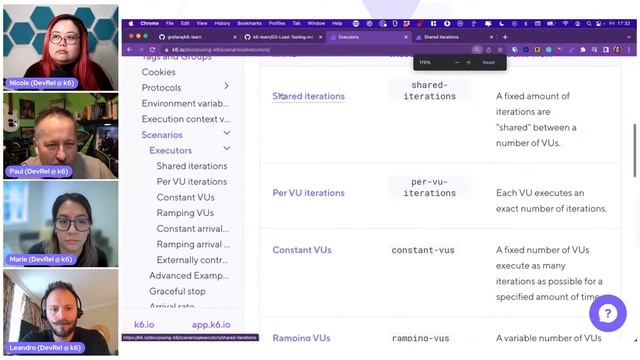The image size is (640, 360).
Task: Decrease zoom with the minus button
Action: [457, 62]
